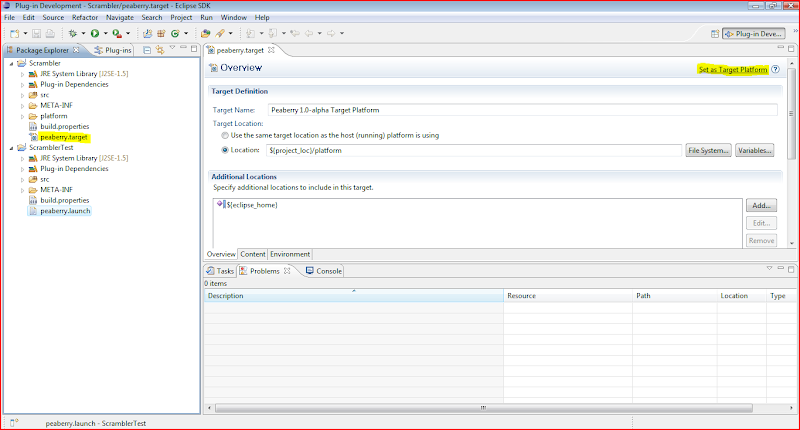800x430 pixels.
Task: Click the Set as Target Platform link
Action: (733, 69)
